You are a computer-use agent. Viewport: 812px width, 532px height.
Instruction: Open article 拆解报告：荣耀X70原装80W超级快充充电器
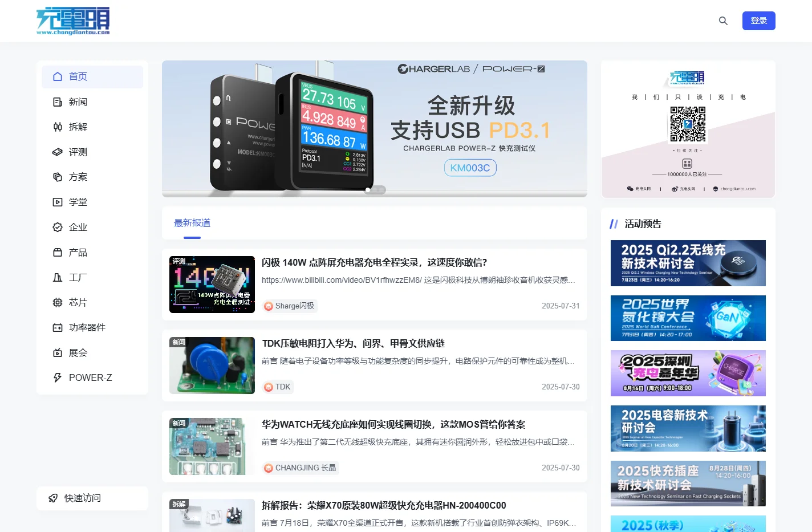tap(384, 505)
